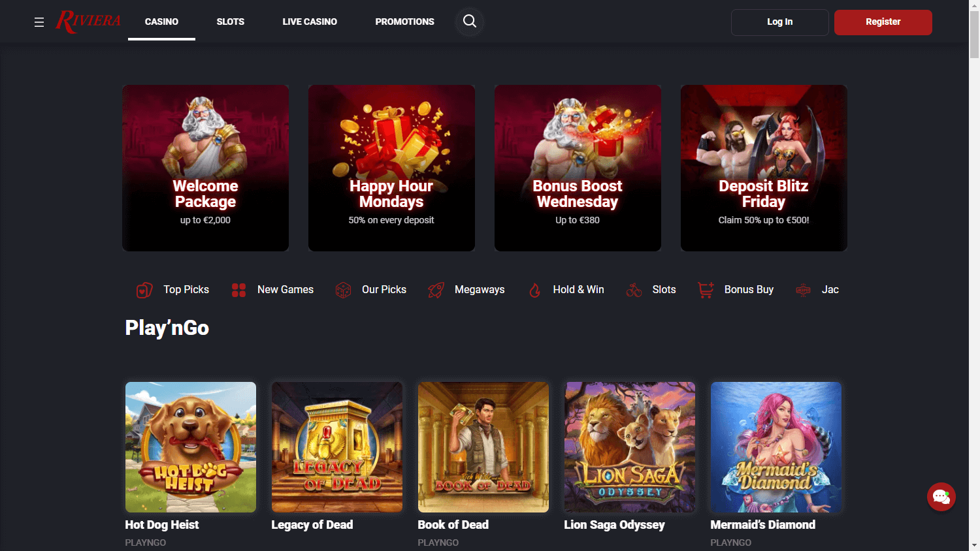Image resolution: width=980 pixels, height=551 pixels.
Task: Open the search magnifier
Action: pyautogui.click(x=469, y=21)
